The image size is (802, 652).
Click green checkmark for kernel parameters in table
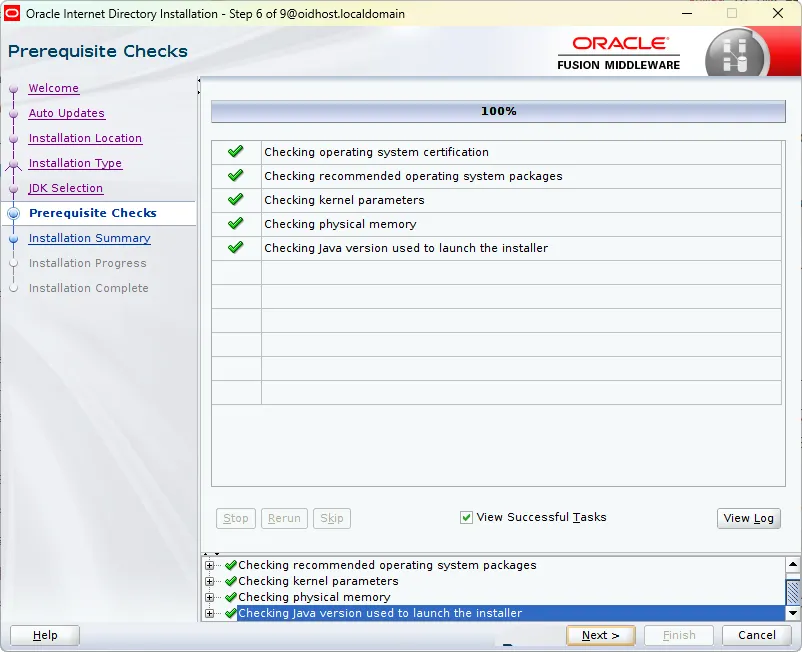pyautogui.click(x=236, y=199)
